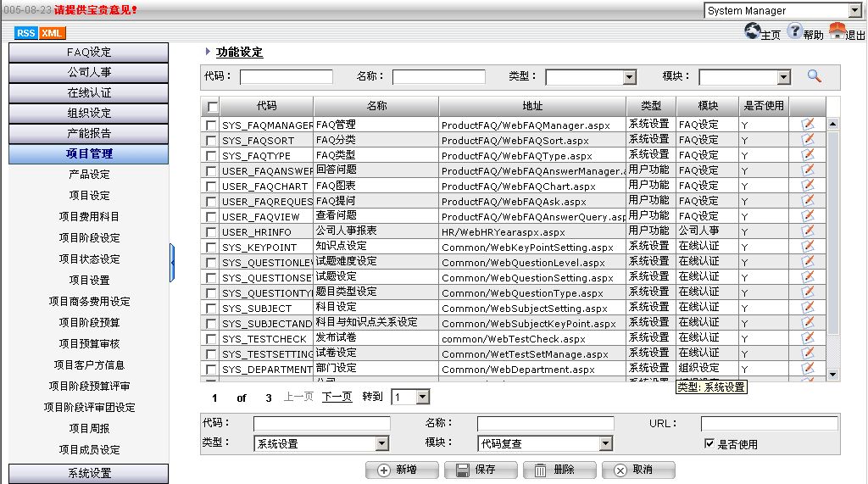Uncheck the 是否使用 checkbox in the form
868x484 pixels.
[x=709, y=443]
